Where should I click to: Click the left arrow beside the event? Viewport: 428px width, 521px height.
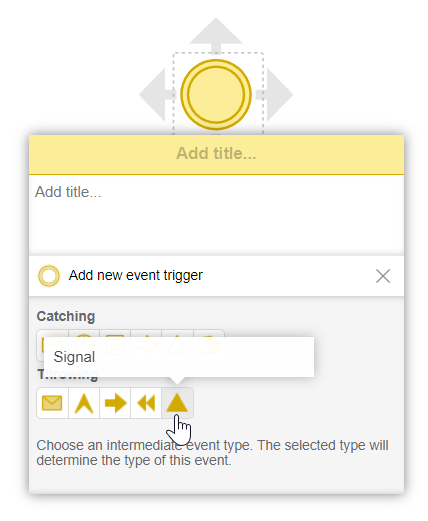click(x=157, y=95)
